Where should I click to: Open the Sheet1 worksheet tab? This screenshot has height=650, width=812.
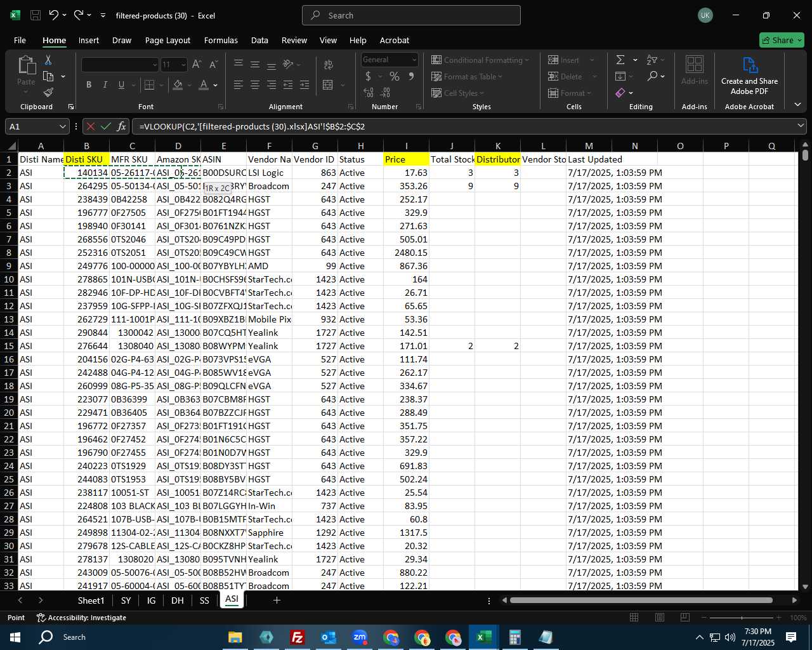[x=91, y=600]
